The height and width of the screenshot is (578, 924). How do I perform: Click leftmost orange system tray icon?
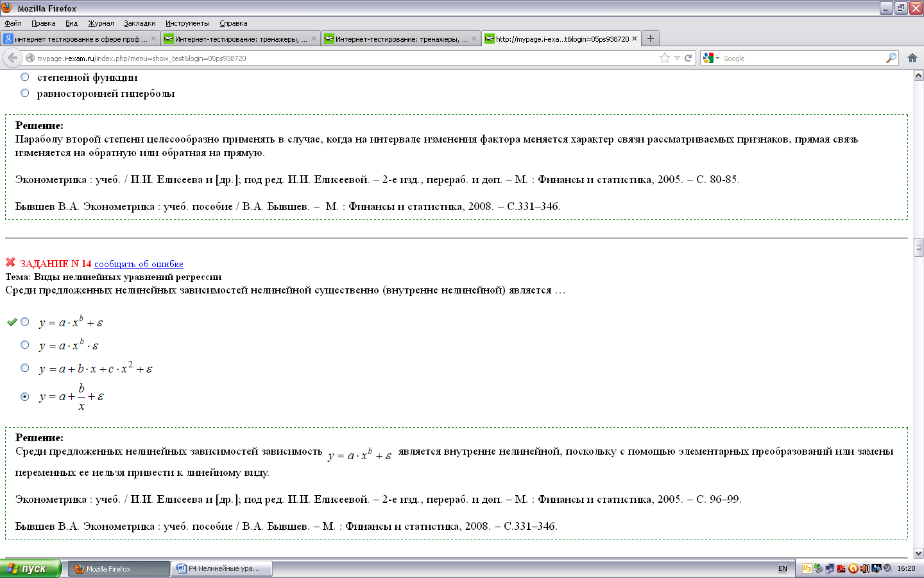point(807,568)
